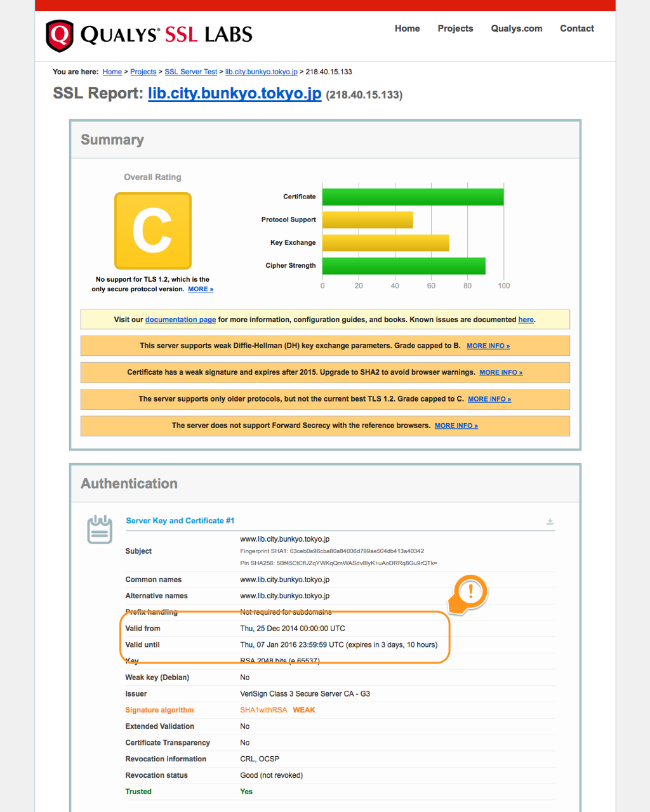This screenshot has height=812, width=650.
Task: Go to Qualys.com from the top navigation
Action: pos(517,29)
